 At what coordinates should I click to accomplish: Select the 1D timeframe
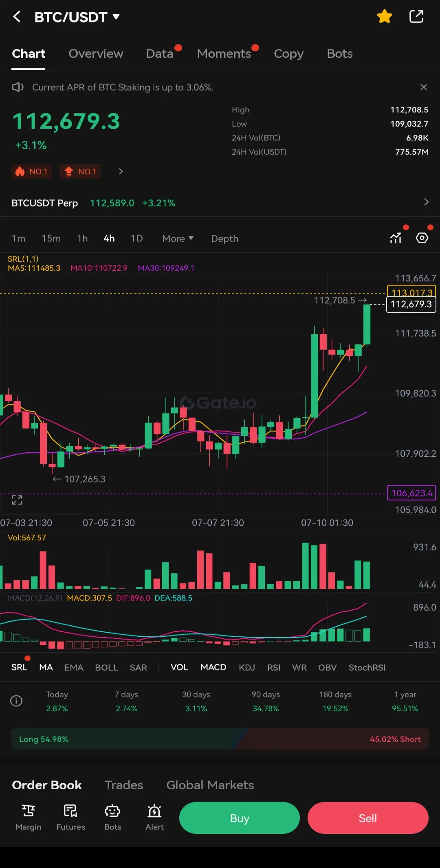(136, 239)
